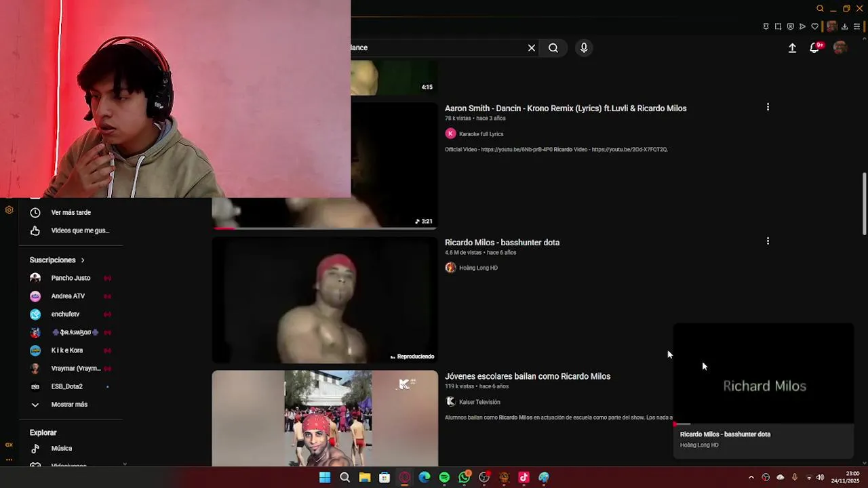868x488 pixels.
Task: Click the pin icon in browser toolbar
Action: [766, 27]
